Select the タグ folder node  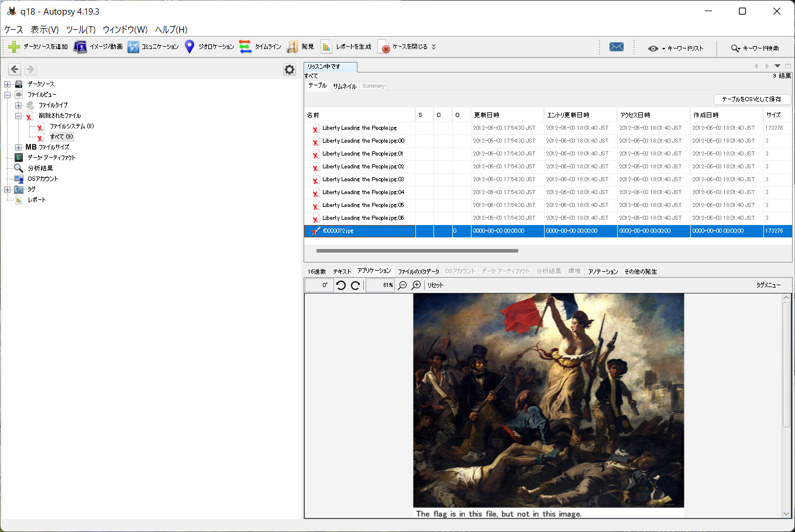32,189
